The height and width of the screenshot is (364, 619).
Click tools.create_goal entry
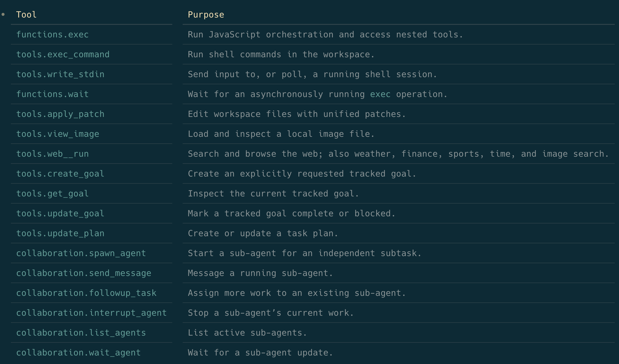pos(60,174)
